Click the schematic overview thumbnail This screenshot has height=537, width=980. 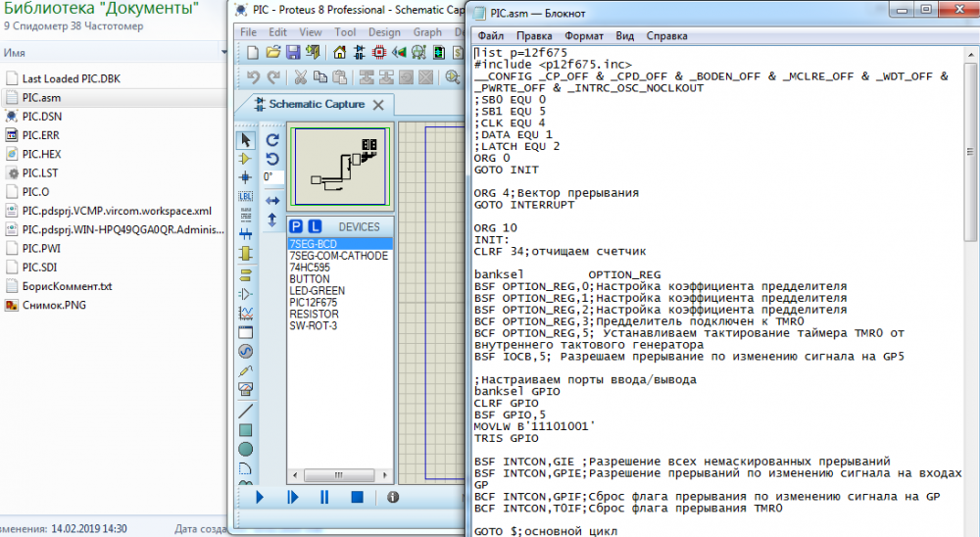point(342,168)
